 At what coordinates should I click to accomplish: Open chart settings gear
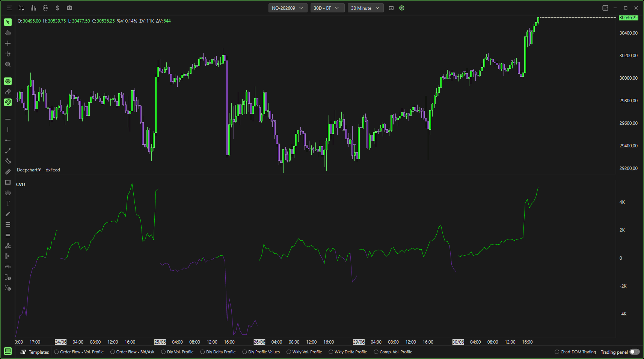[x=45, y=8]
